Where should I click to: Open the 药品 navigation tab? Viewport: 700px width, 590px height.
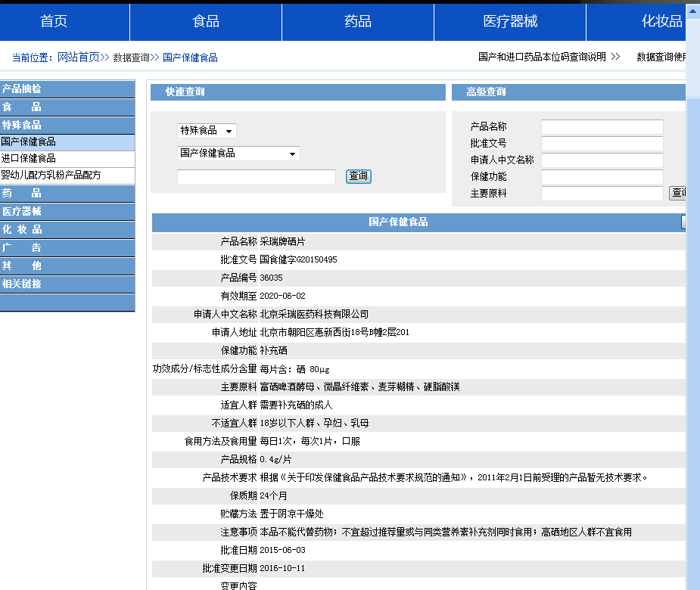[x=358, y=21]
